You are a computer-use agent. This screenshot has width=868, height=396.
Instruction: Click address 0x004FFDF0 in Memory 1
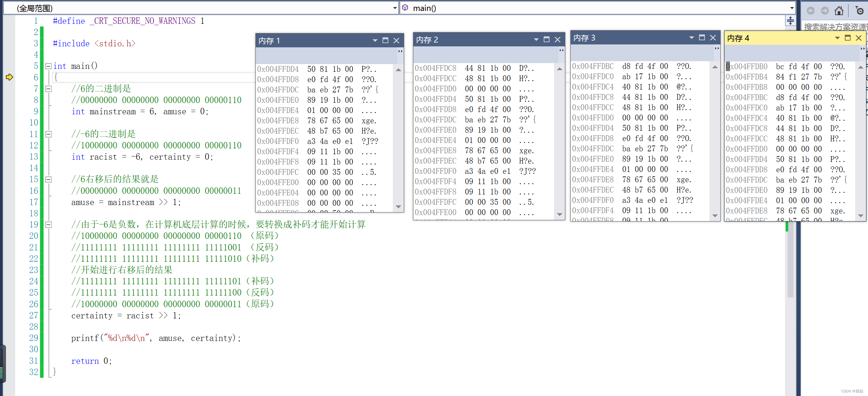(x=278, y=141)
